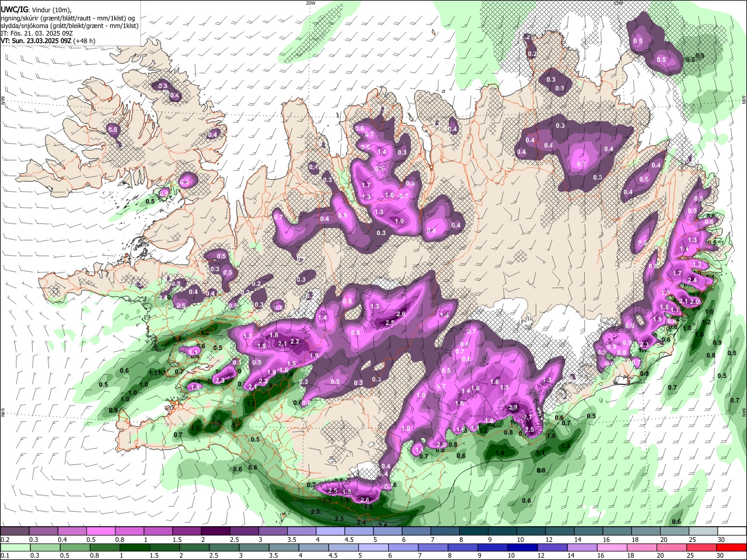Viewport: 747px width, 560px height.
Task: Click the '2.7' snowfall value on the map
Action: pyautogui.click(x=528, y=417)
